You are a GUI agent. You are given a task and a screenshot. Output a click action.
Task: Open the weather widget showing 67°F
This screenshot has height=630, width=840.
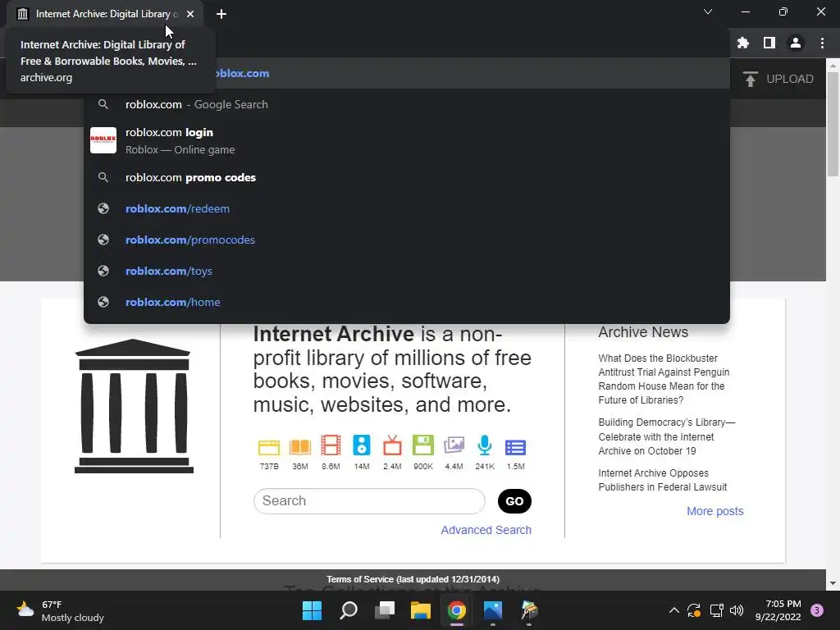point(60,610)
